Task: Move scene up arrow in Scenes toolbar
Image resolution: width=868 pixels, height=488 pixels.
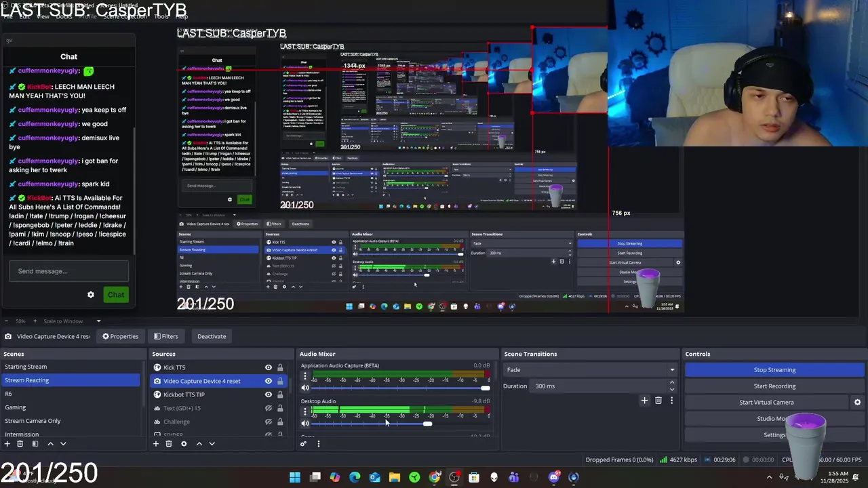Action: tap(50, 444)
